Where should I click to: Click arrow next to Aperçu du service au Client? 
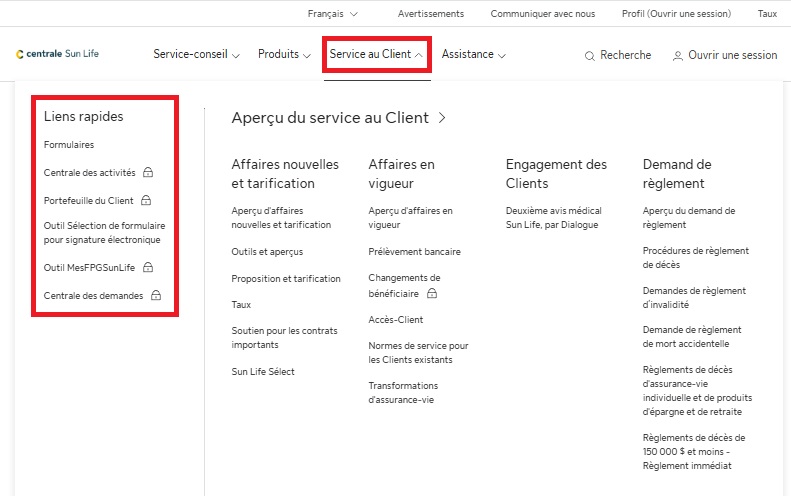[442, 118]
